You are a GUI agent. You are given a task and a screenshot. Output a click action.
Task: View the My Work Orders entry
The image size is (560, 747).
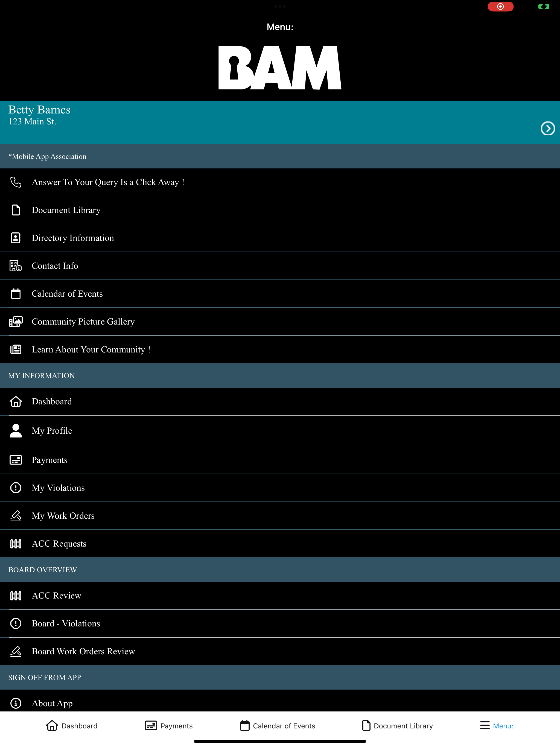280,516
